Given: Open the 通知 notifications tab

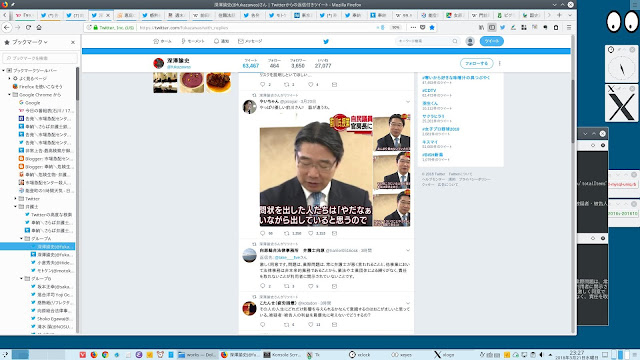Looking at the screenshot, I should pos(221,41).
